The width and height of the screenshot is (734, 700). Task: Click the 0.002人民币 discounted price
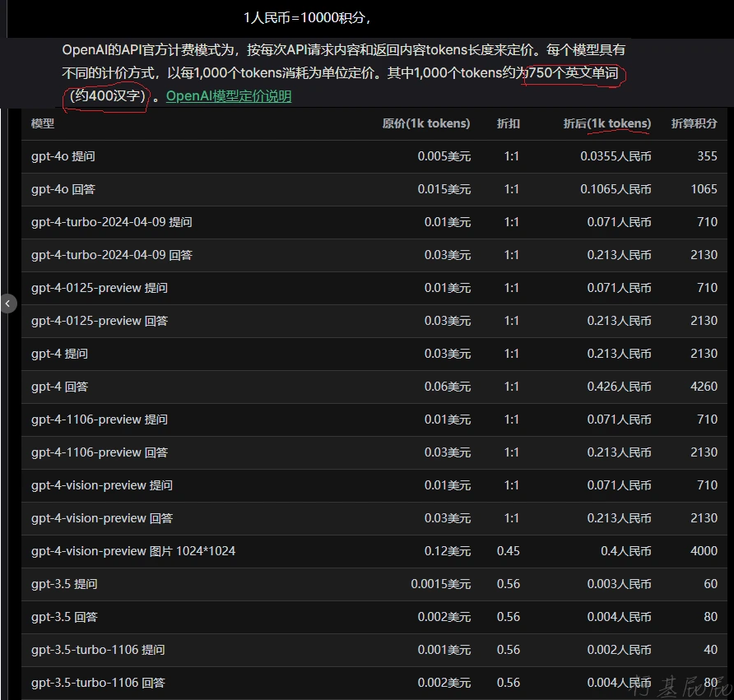click(x=620, y=650)
